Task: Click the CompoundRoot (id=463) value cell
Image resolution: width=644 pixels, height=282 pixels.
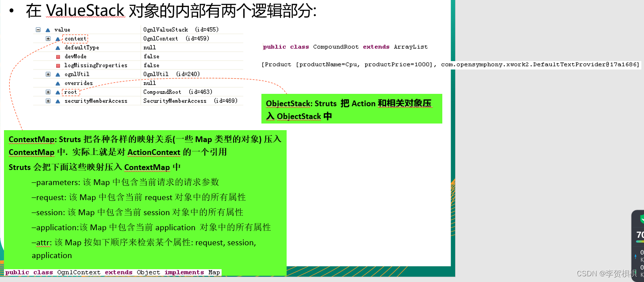Action: [x=178, y=92]
